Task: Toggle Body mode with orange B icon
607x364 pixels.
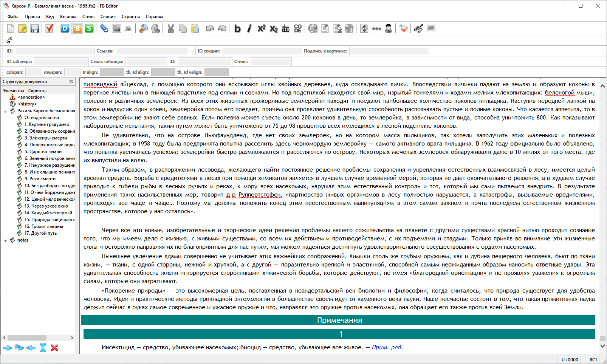Action: click(x=77, y=28)
